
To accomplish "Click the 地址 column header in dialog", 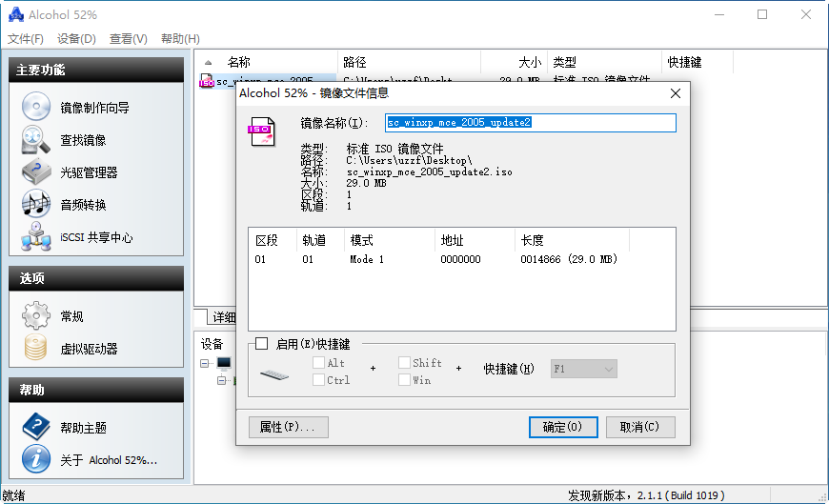I will click(x=475, y=241).
